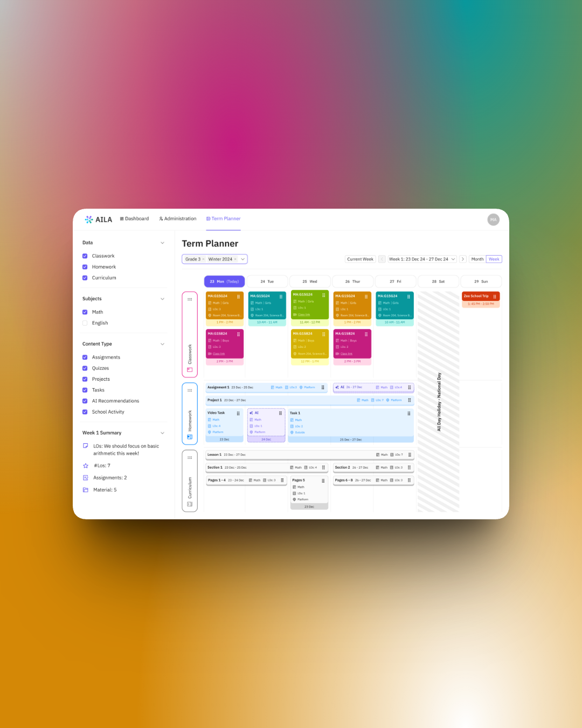The height and width of the screenshot is (728, 582).
Task: Switch to the Dashboard tab
Action: 134,219
